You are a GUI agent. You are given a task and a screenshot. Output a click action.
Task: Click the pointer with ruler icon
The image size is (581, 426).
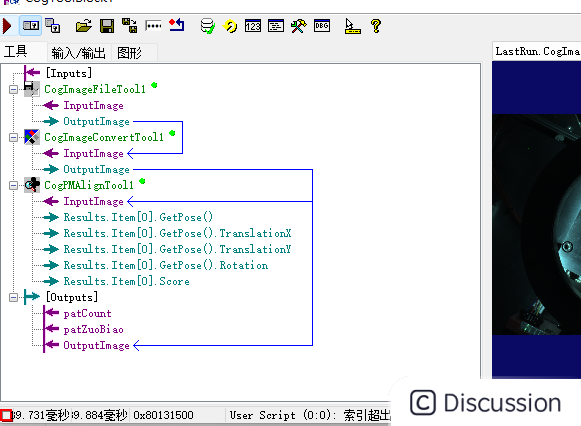tap(352, 26)
